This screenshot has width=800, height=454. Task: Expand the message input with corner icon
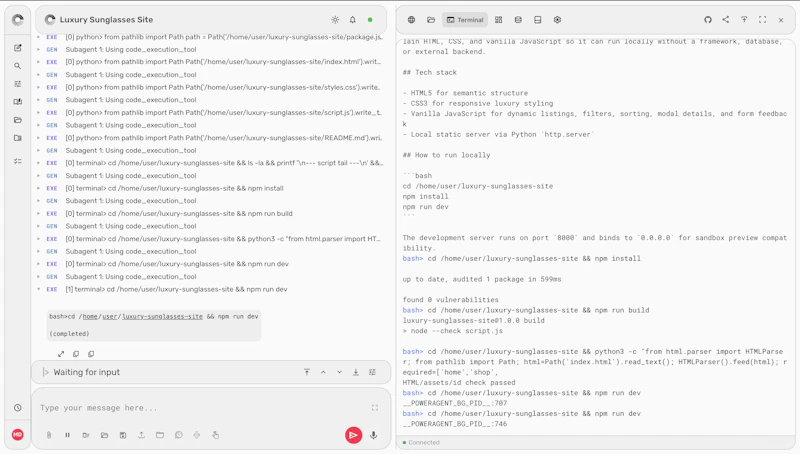[x=375, y=408]
